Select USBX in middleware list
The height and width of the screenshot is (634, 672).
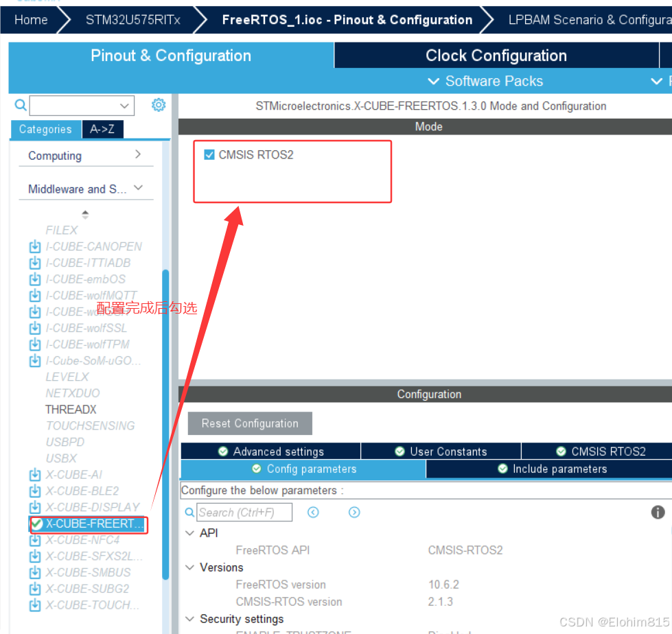[x=61, y=458]
